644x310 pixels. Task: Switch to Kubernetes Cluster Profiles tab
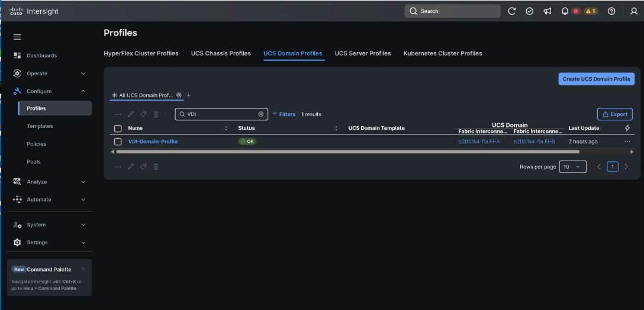point(443,53)
